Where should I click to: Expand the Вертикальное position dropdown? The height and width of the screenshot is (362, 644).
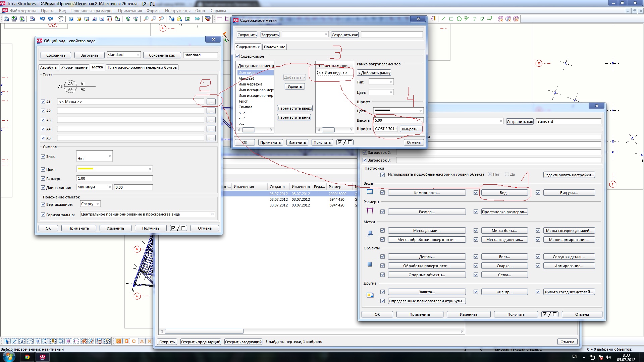(x=90, y=204)
